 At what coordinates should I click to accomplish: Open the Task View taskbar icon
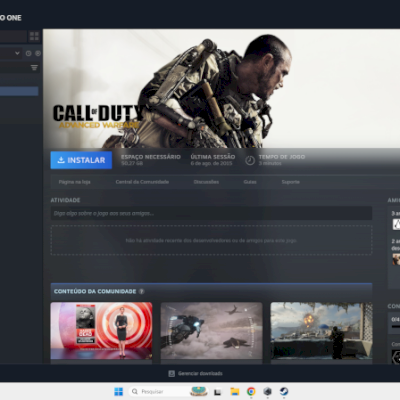click(218, 392)
